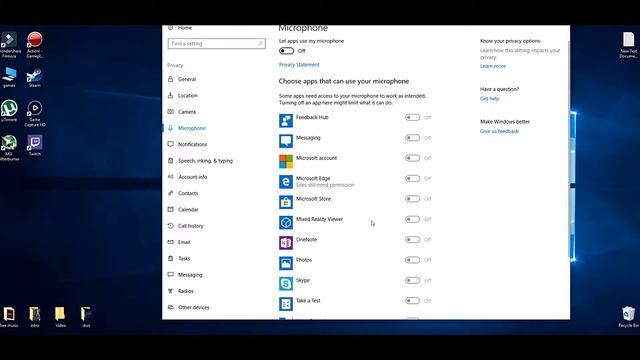The width and height of the screenshot is (640, 360).
Task: Click the Find a setting search box
Action: point(216,44)
